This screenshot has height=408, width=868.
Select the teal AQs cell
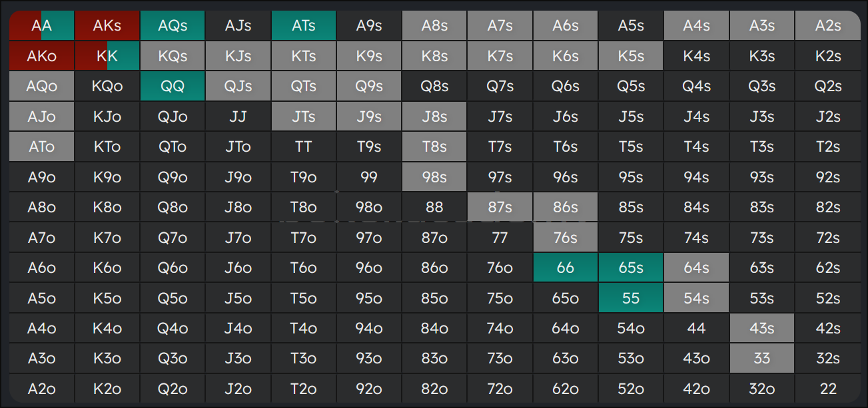pos(173,26)
